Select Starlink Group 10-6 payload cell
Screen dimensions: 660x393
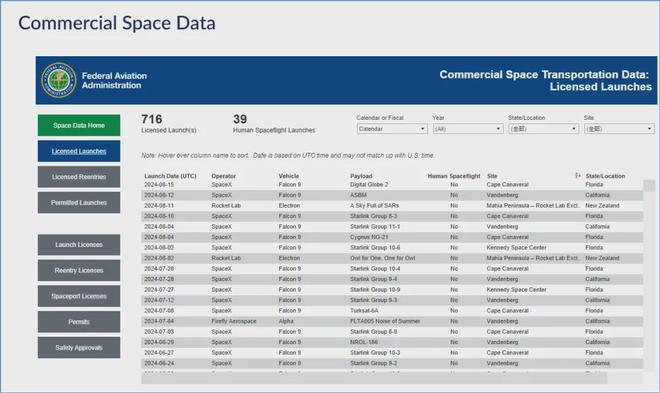pyautogui.click(x=375, y=248)
